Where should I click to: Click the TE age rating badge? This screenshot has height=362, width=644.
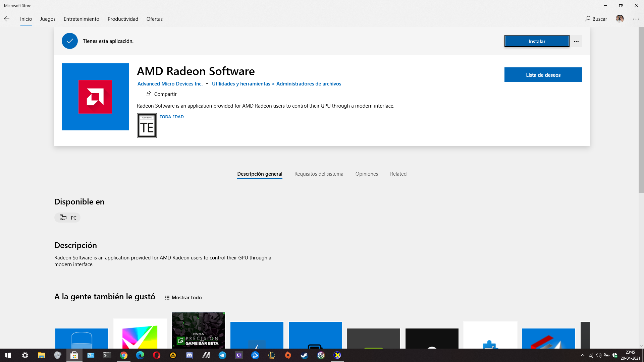[147, 126]
